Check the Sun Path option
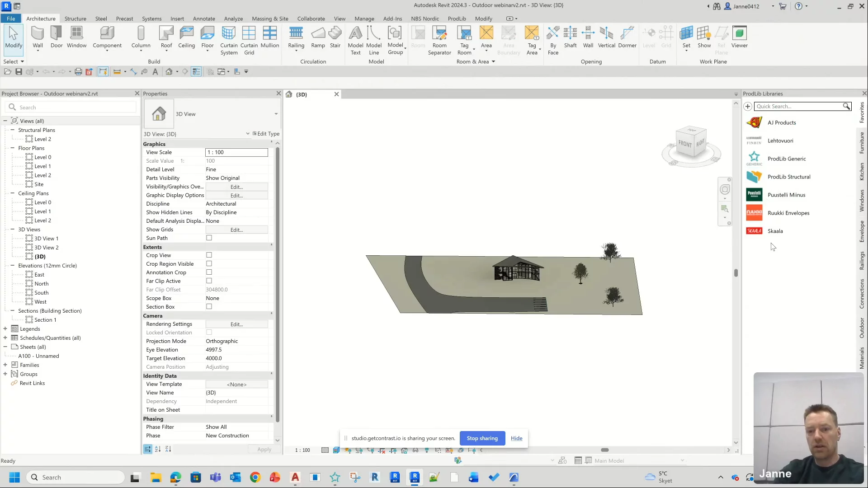This screenshot has width=868, height=488. click(x=209, y=238)
